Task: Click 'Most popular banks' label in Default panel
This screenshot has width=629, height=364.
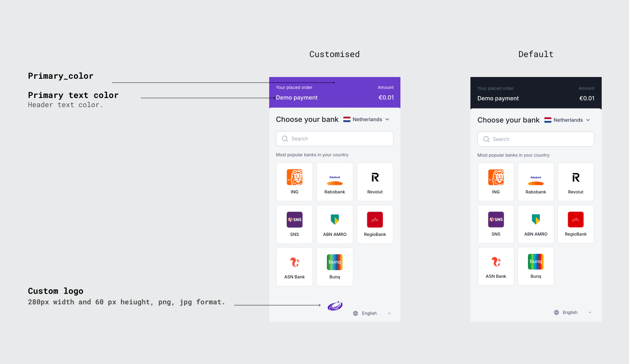Action: tap(513, 155)
